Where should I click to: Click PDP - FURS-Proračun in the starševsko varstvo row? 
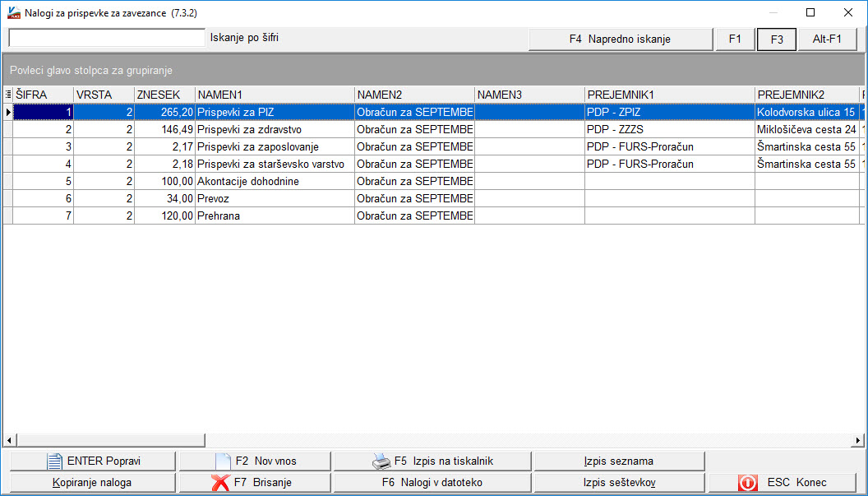click(670, 164)
